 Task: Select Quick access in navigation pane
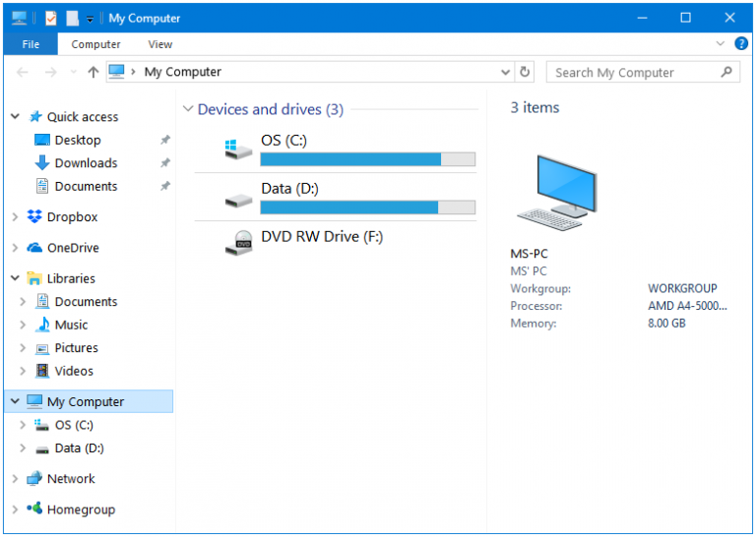coord(83,117)
